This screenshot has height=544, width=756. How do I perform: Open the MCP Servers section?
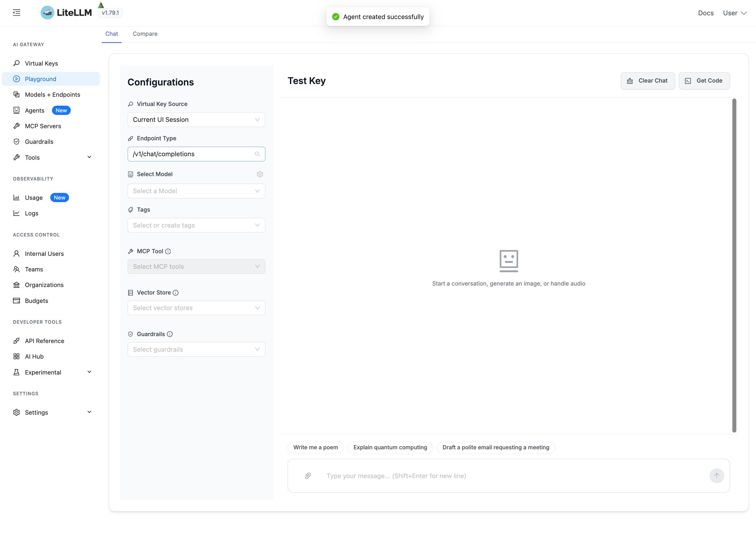(x=43, y=126)
